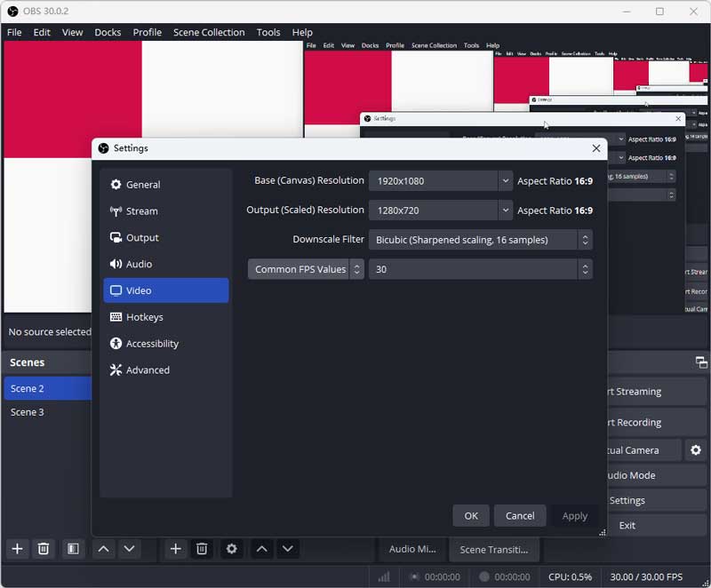
Task: Remove selected scene with trash icon
Action: pyautogui.click(x=43, y=549)
